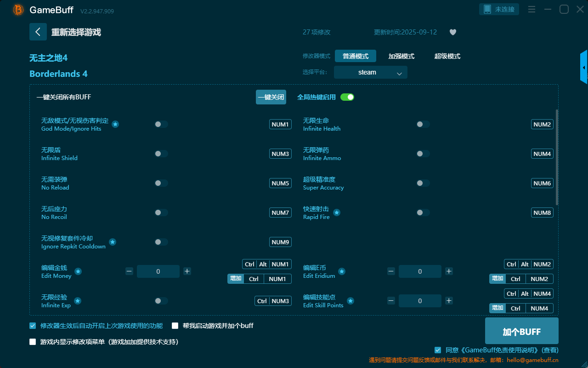This screenshot has width=588, height=368.
Task: Click the 增加 Ctrl NUM1 hotkey for Edit Money
Action: pos(260,279)
